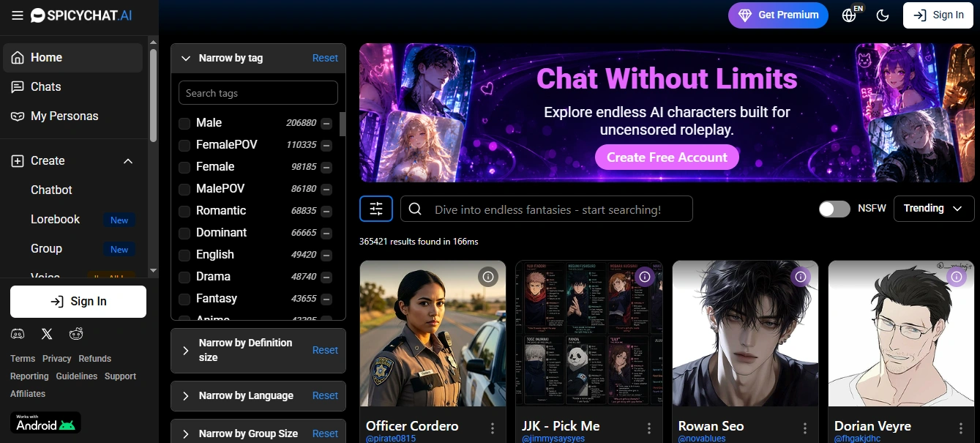Image resolution: width=980 pixels, height=443 pixels.
Task: Focus the Search tags field
Action: coord(258,93)
